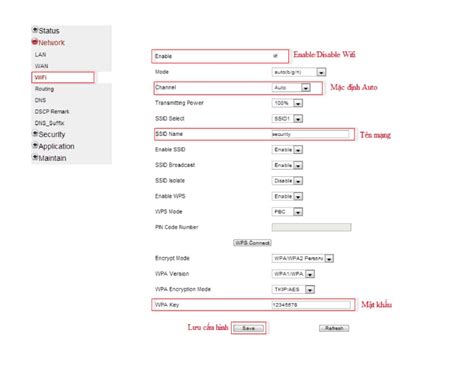Open the DNS menu item

coord(40,100)
